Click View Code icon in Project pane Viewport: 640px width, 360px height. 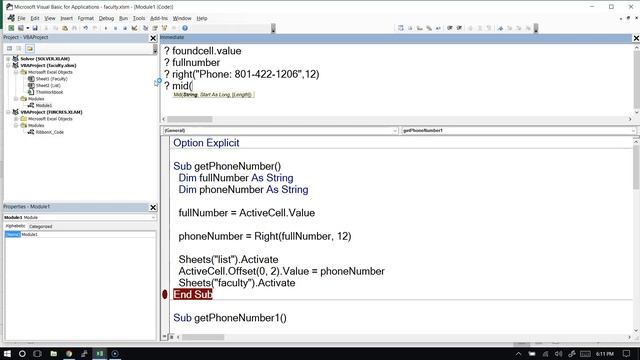pos(9,49)
